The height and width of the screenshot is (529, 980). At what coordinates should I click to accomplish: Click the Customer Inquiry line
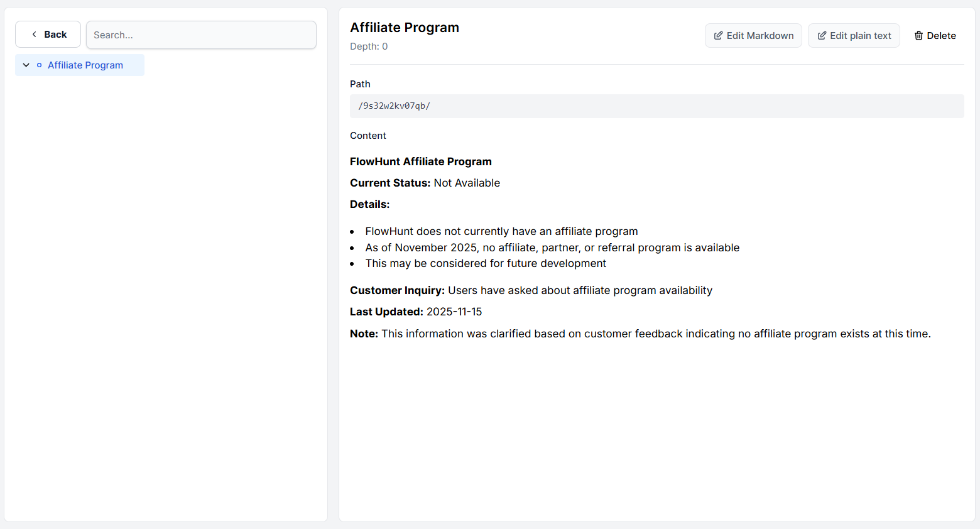tap(531, 290)
